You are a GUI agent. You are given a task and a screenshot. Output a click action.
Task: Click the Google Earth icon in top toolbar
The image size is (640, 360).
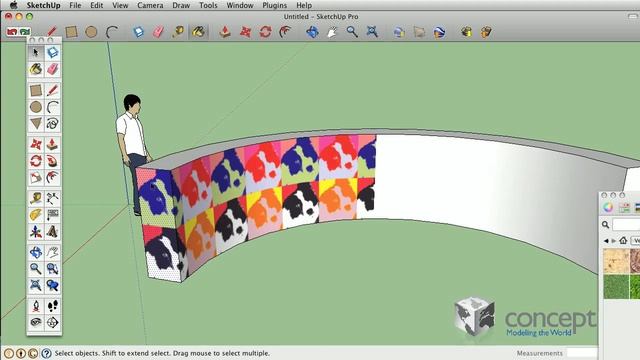point(439,32)
